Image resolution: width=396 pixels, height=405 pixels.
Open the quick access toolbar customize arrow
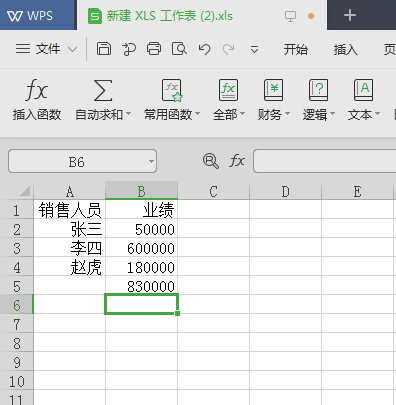click(x=254, y=50)
